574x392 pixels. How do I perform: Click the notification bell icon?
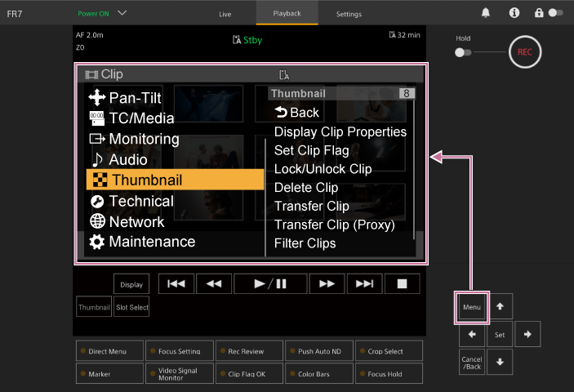click(486, 13)
